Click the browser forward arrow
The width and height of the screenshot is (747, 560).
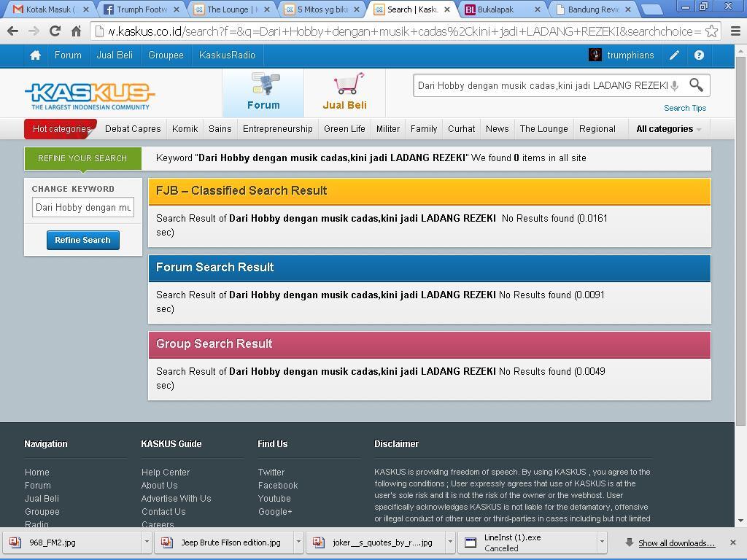(34, 31)
